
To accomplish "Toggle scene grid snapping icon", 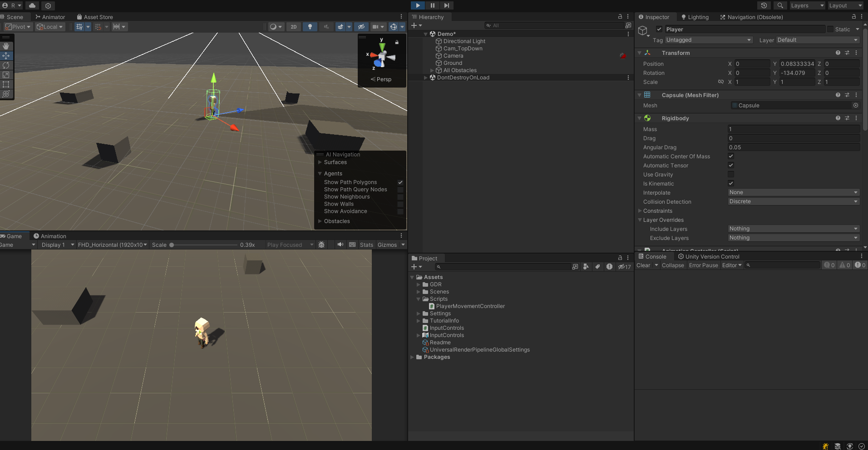I will click(98, 27).
